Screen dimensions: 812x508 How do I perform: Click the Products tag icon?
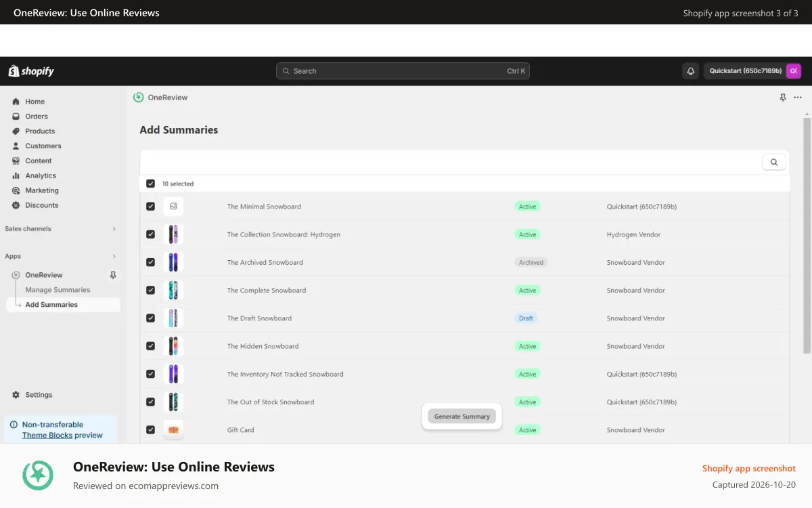(x=16, y=131)
